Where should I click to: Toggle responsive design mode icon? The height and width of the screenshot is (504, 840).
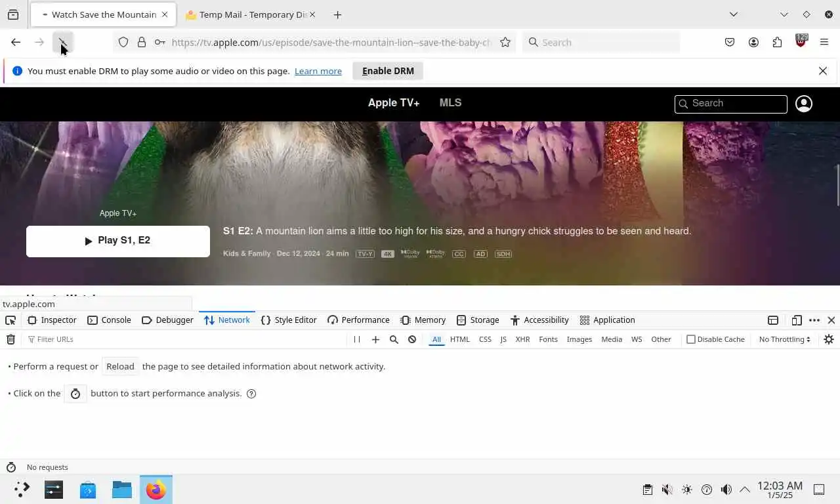pos(797,320)
